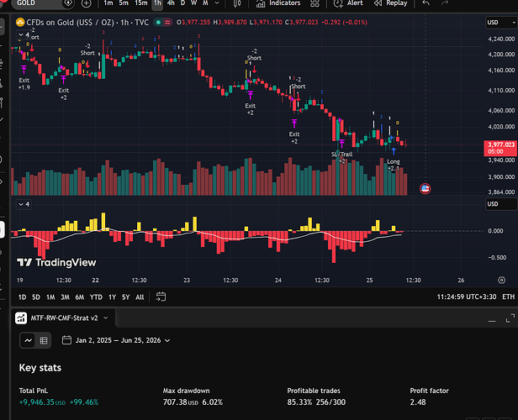Click the 4,240.000 price axis label
The height and width of the screenshot is (420, 518).
pyautogui.click(x=501, y=39)
